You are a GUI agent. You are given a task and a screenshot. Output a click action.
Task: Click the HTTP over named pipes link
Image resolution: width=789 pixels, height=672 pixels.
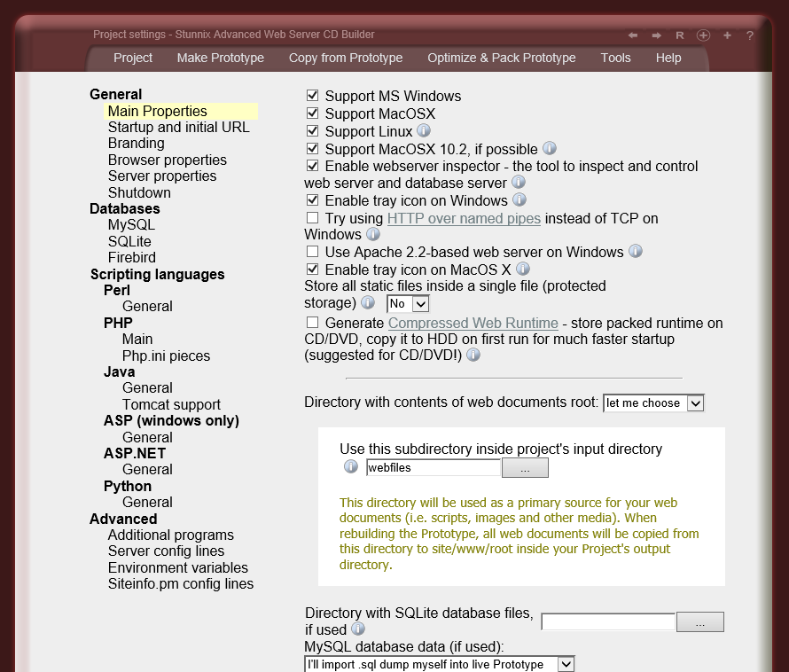(463, 218)
